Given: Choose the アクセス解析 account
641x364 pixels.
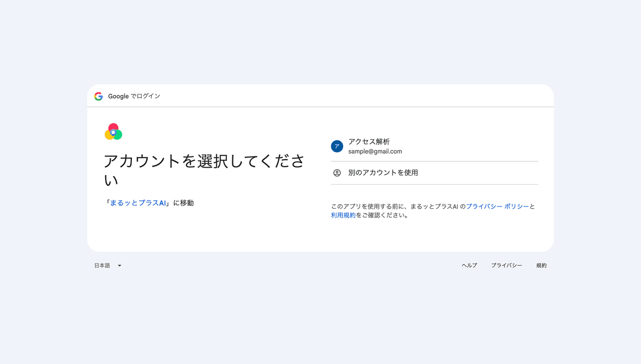Looking at the screenshot, I should tap(434, 146).
